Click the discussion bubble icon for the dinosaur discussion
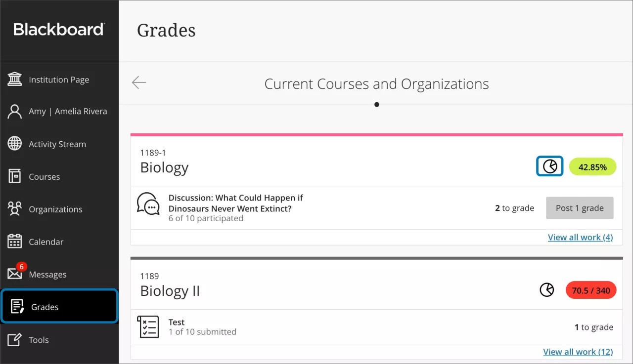This screenshot has height=364, width=633. coord(148,203)
